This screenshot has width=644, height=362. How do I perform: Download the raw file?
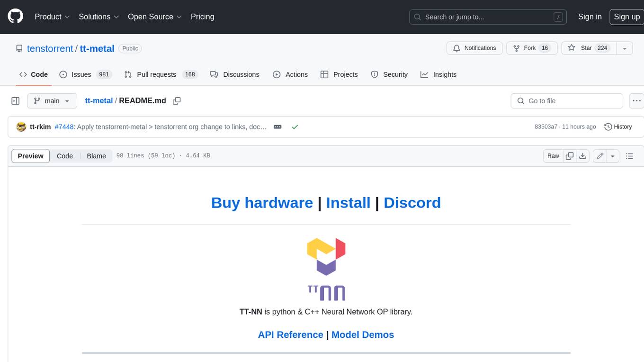[583, 156]
